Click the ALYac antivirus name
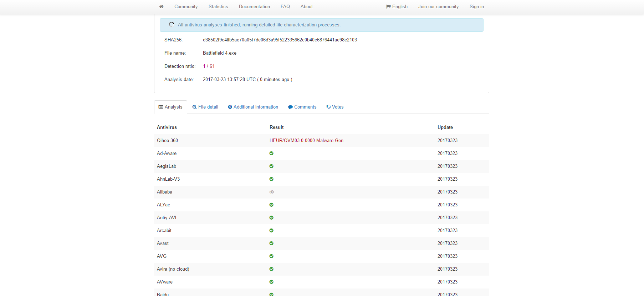 coord(163,205)
